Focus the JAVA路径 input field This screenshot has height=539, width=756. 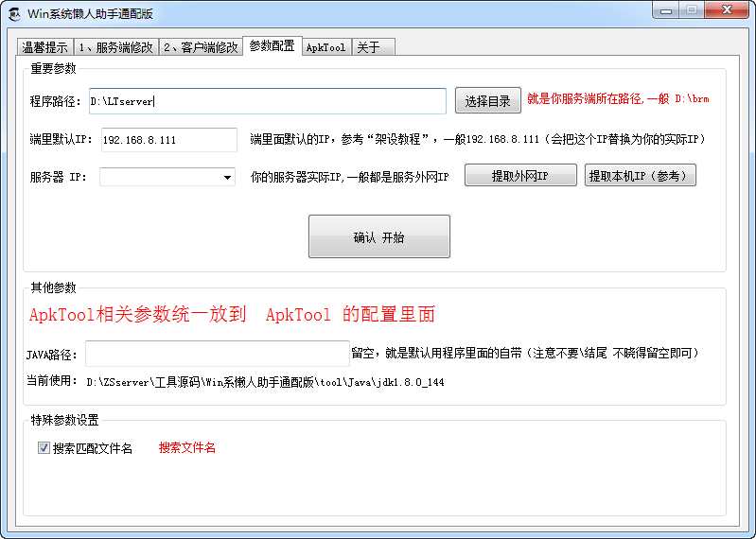point(218,354)
